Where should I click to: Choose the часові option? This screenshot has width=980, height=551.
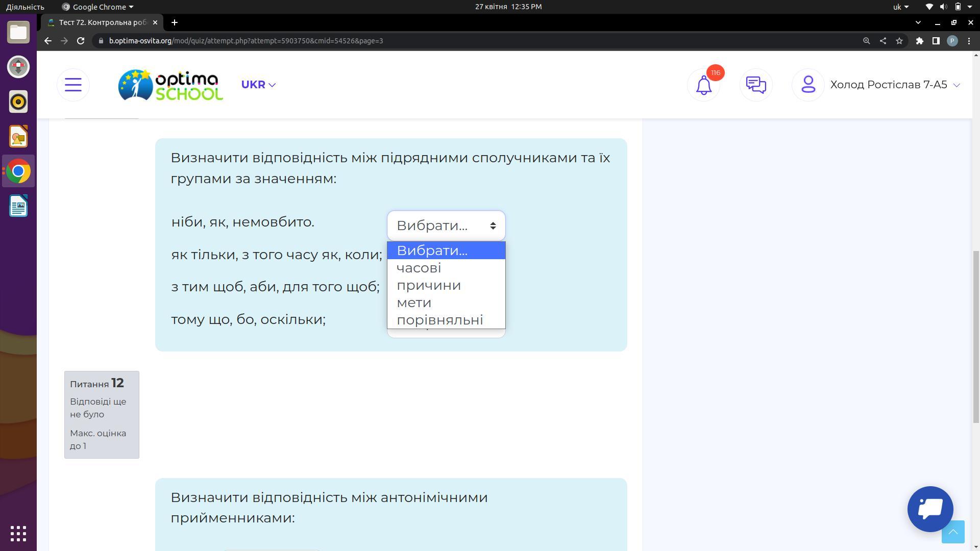pyautogui.click(x=446, y=268)
